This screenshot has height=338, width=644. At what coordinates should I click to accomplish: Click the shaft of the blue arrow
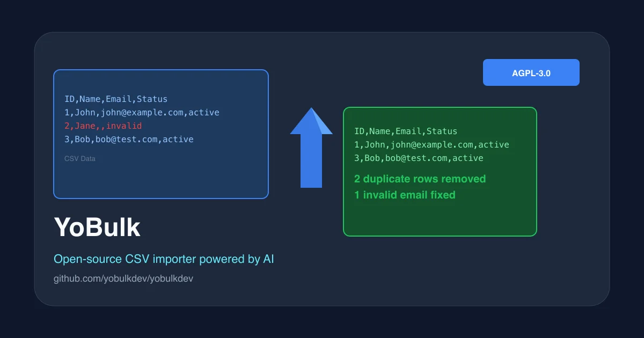311,161
